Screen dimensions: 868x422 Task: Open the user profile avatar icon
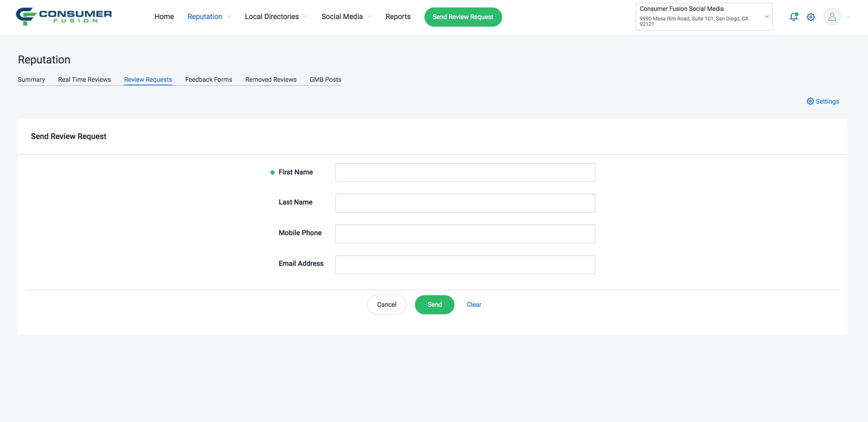tap(832, 17)
